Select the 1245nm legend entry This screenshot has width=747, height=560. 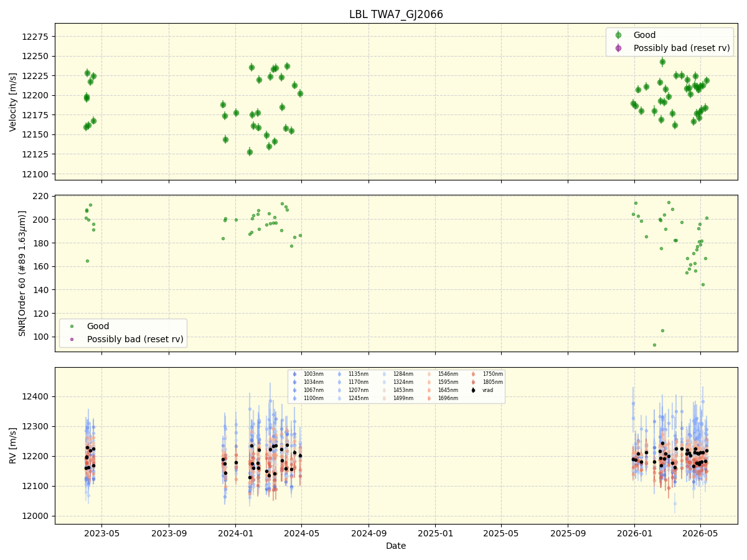click(x=352, y=398)
